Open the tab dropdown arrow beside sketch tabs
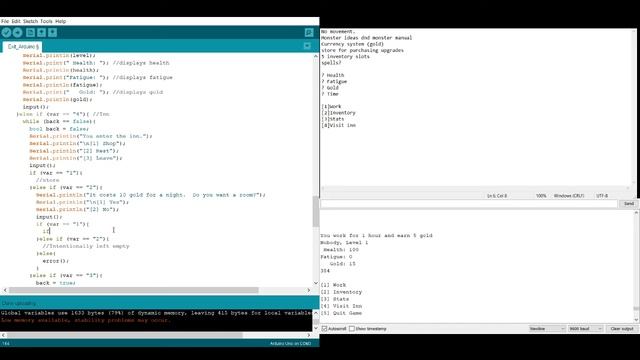 tap(307, 46)
